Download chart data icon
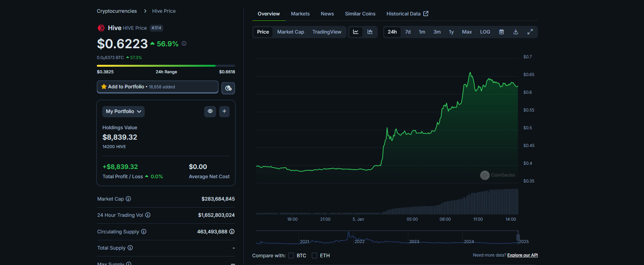Screen dimensions: 644x265 (x=516, y=32)
